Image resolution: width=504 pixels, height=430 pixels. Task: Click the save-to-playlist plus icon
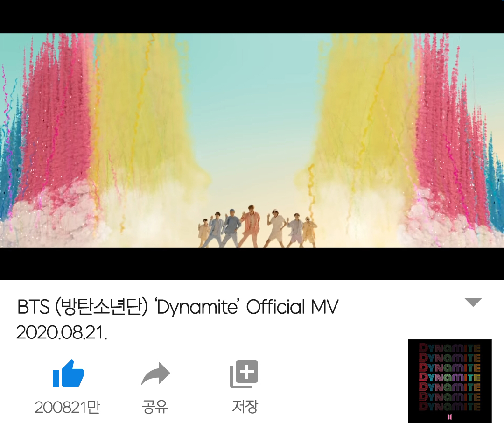tap(244, 374)
